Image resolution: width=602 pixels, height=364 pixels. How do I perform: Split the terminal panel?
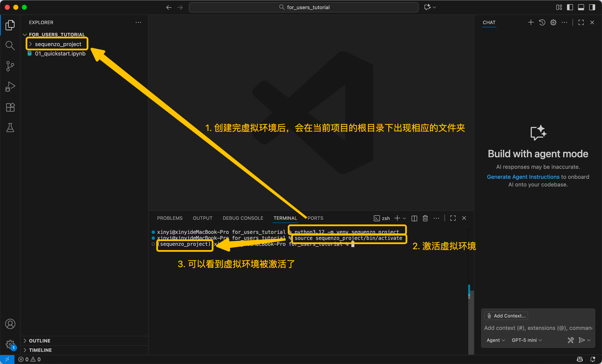coord(414,218)
